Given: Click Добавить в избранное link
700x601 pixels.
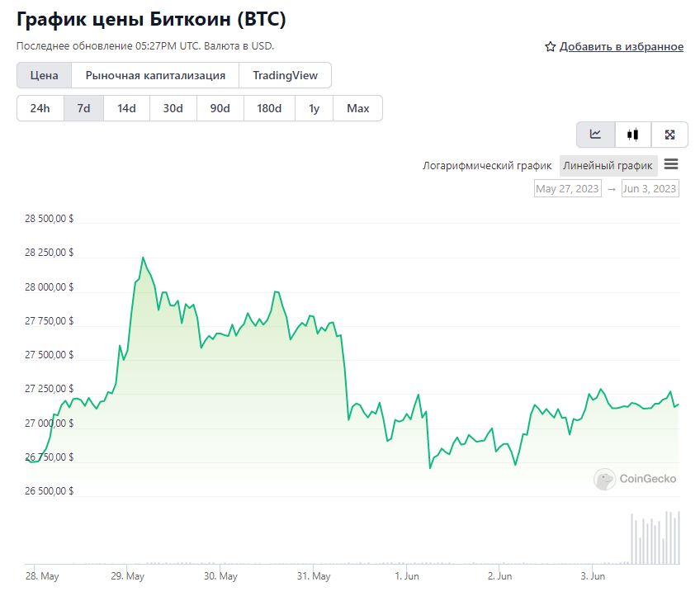Looking at the screenshot, I should (621, 47).
